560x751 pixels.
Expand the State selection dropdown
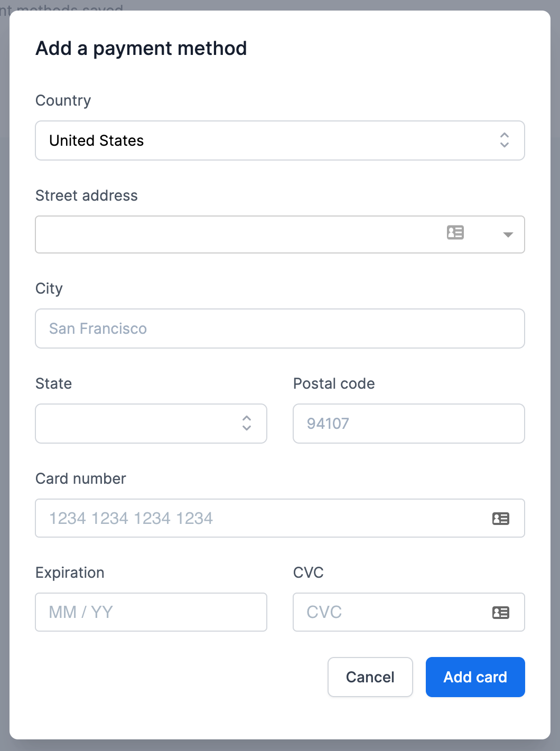pyautogui.click(x=151, y=424)
